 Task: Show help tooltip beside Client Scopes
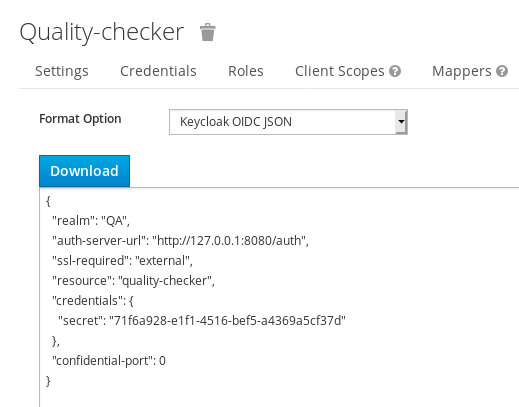click(x=395, y=71)
